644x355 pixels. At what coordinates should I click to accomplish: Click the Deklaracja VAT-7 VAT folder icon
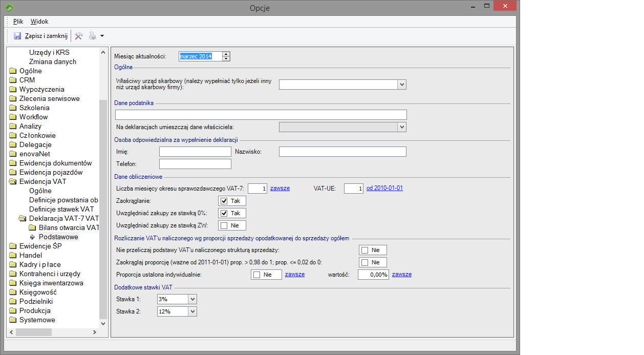point(23,219)
